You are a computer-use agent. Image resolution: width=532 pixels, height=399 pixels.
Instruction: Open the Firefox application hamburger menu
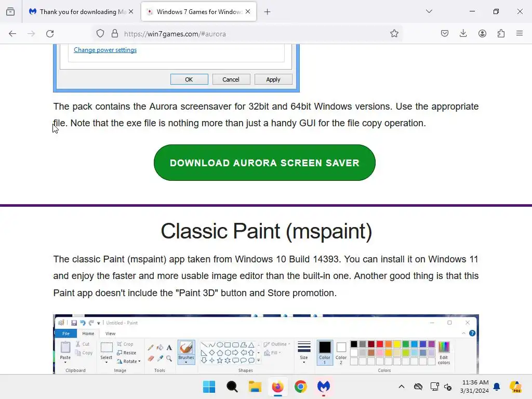click(x=520, y=34)
